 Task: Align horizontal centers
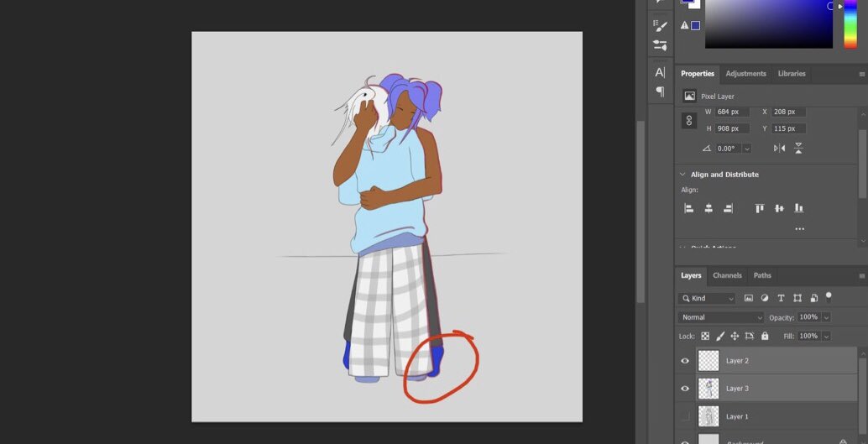709,208
